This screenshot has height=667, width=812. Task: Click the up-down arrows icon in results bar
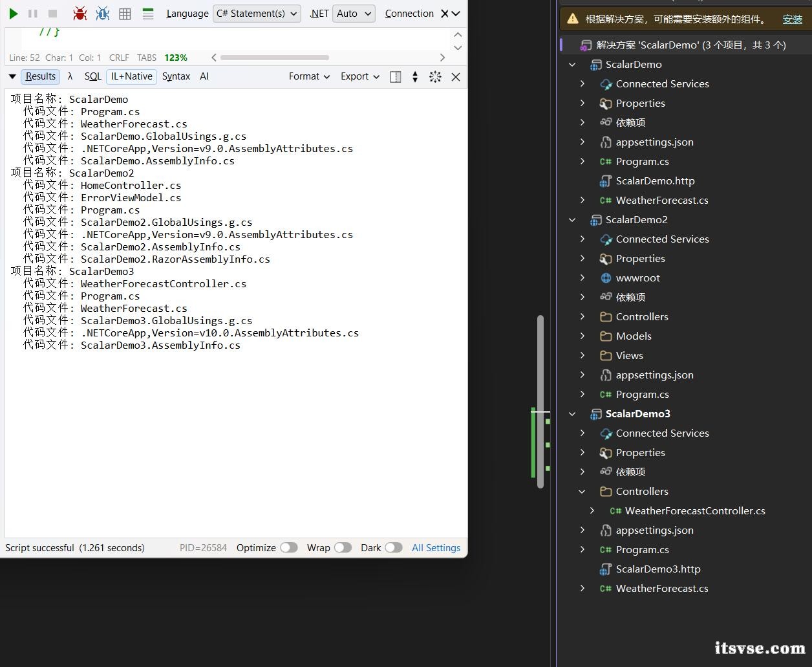tap(415, 77)
